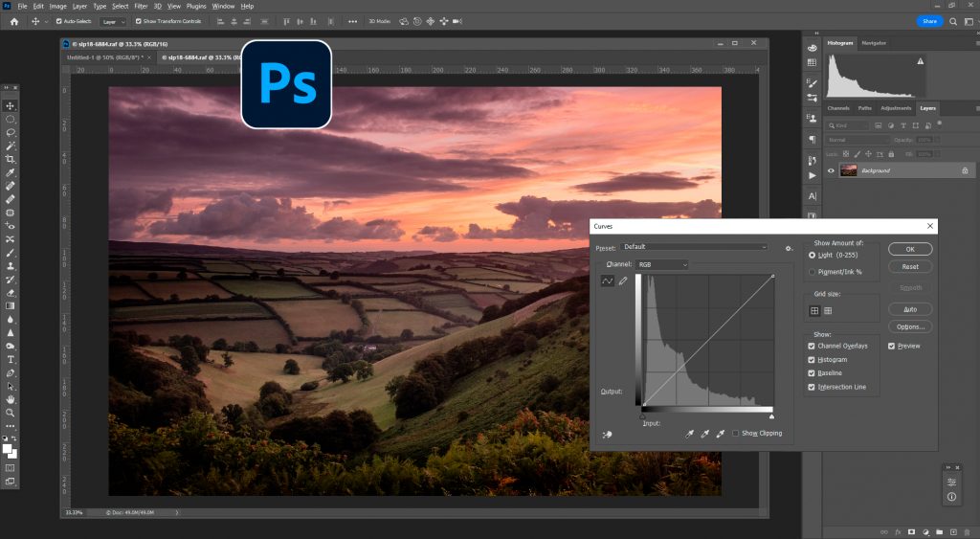Viewport: 980px width, 539px height.
Task: Select the Crop tool
Action: 10,160
